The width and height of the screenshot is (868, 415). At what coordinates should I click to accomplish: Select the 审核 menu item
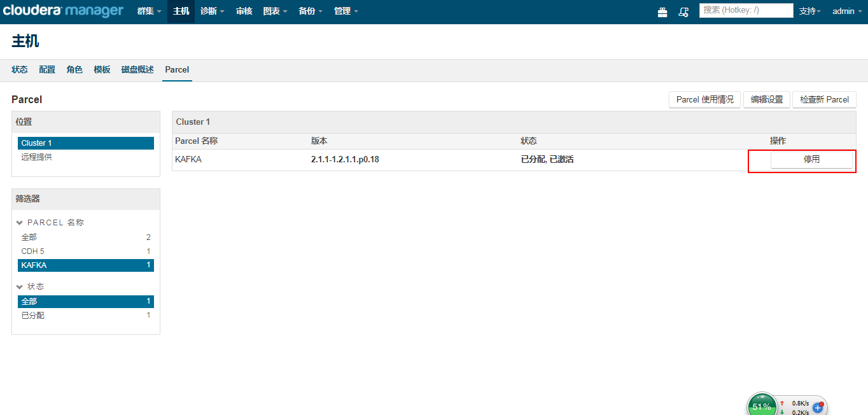(x=244, y=11)
